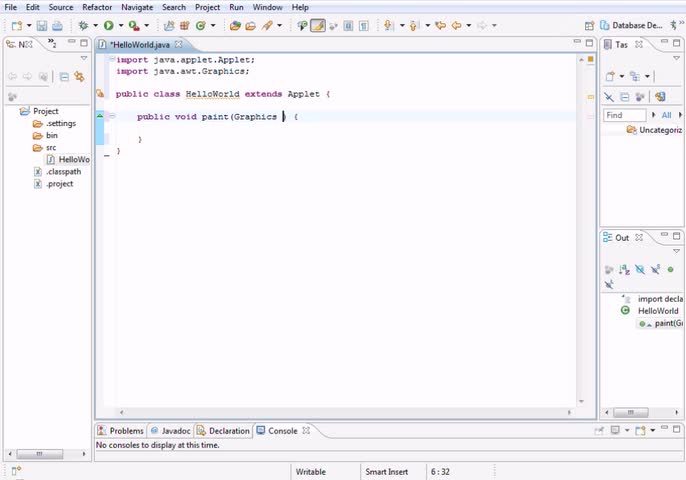Click the Print icon in the toolbar
686x480 pixels.
(57, 26)
